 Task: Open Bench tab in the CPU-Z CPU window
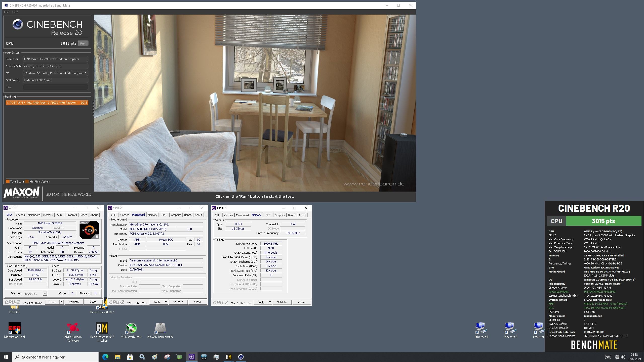pyautogui.click(x=83, y=215)
